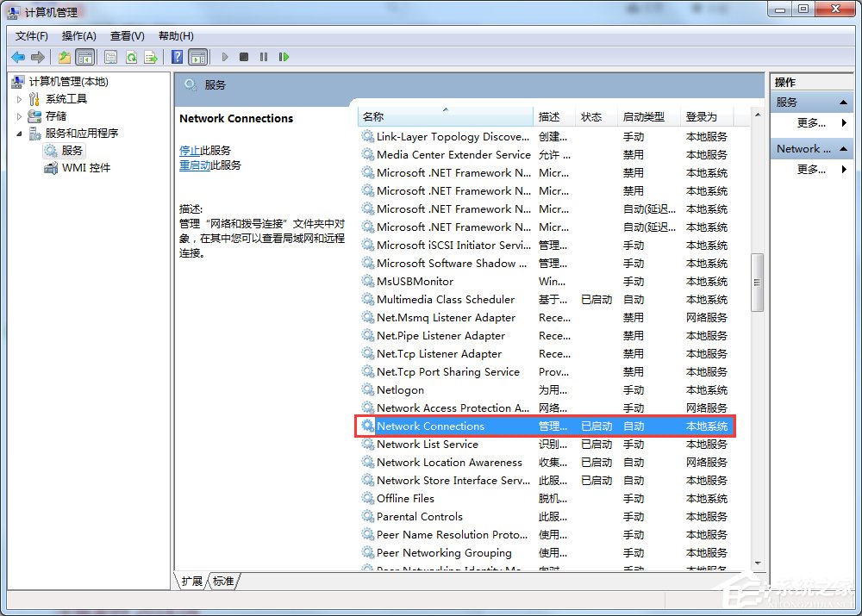Switch to the 标准 tab
The image size is (862, 616).
coord(222,582)
